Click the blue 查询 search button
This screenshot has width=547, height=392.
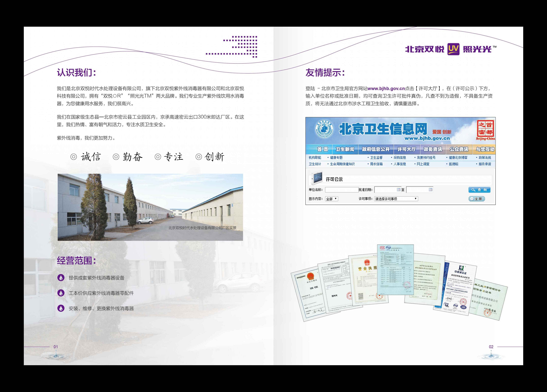coord(479,190)
